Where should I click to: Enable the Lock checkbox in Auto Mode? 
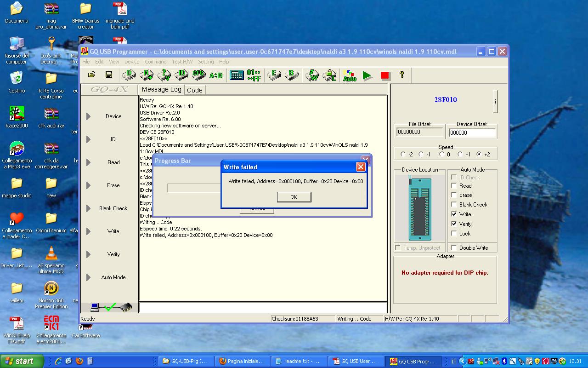click(x=454, y=234)
